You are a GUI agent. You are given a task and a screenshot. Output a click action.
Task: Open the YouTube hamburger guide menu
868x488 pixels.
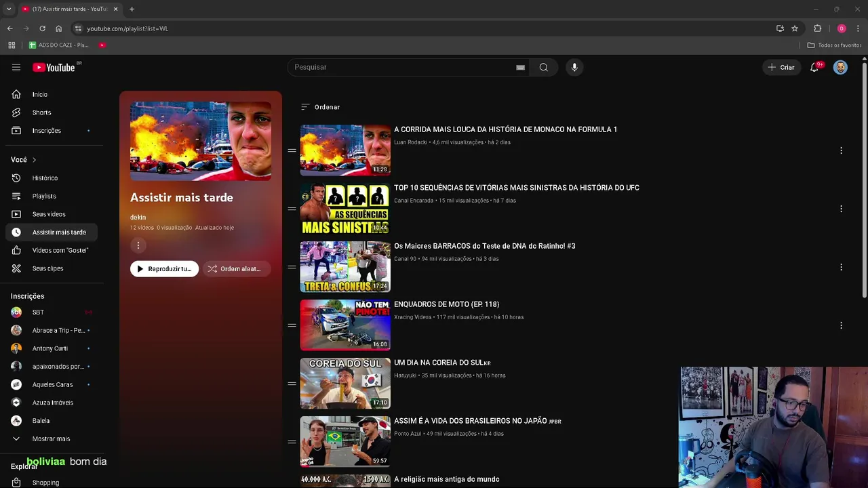(x=16, y=67)
